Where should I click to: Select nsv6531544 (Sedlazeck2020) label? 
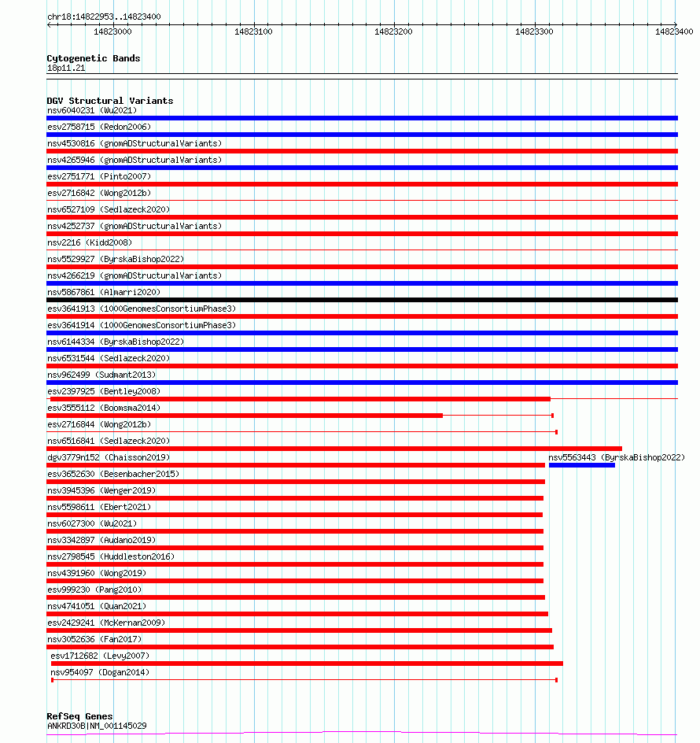[109, 359]
